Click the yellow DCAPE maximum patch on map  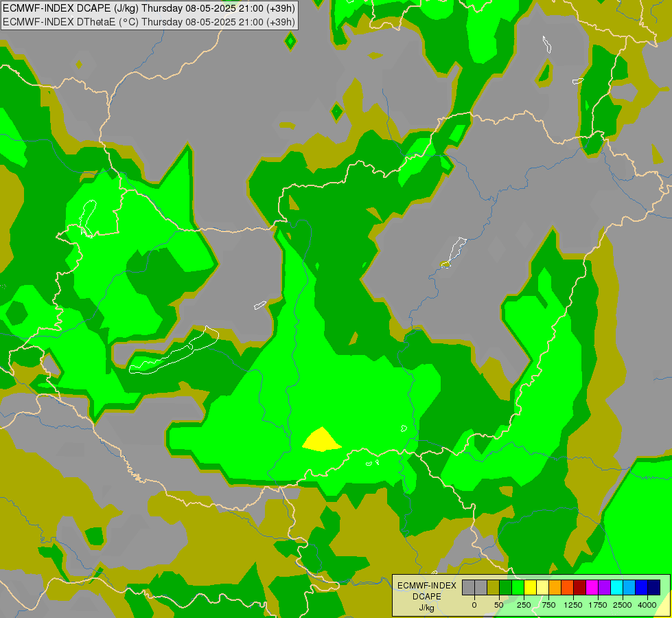tap(322, 442)
